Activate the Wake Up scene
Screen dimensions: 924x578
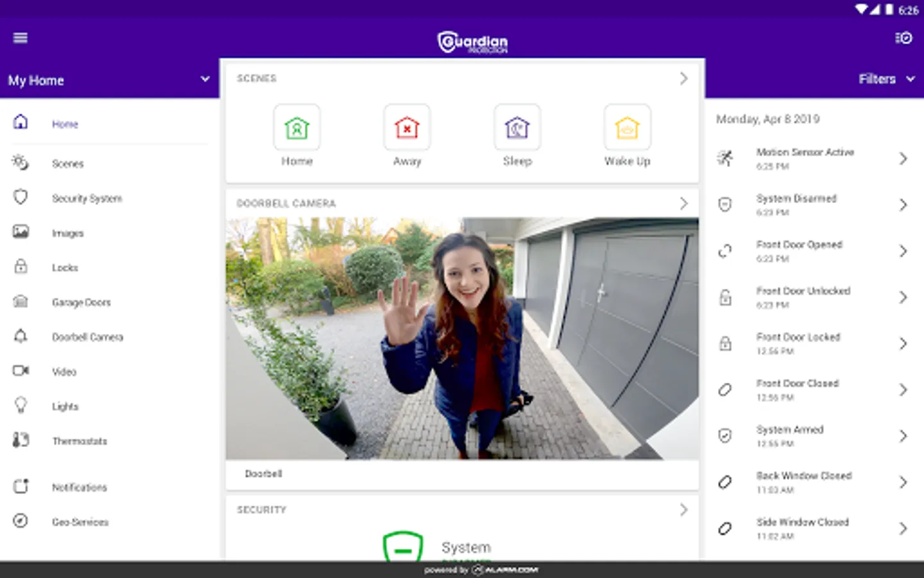tap(628, 127)
